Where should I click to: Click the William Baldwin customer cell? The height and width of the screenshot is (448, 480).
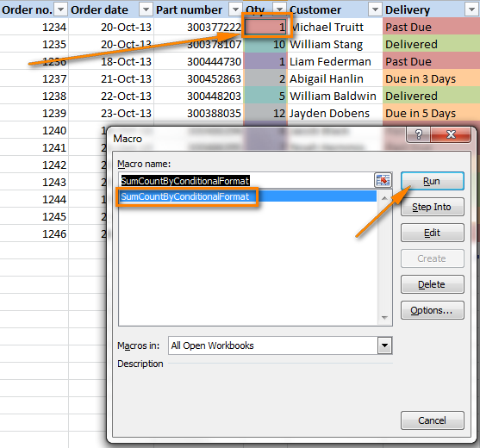tap(335, 96)
